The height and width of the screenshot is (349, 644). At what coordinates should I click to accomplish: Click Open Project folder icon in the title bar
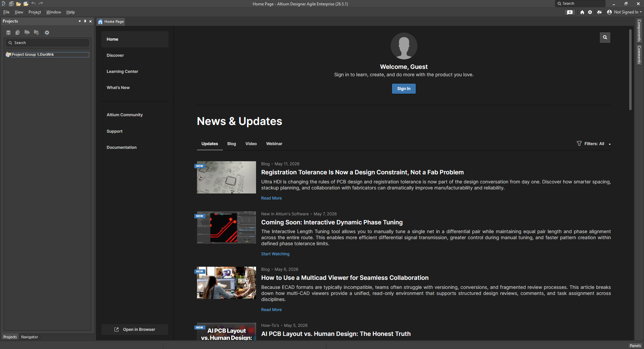coord(26,4)
